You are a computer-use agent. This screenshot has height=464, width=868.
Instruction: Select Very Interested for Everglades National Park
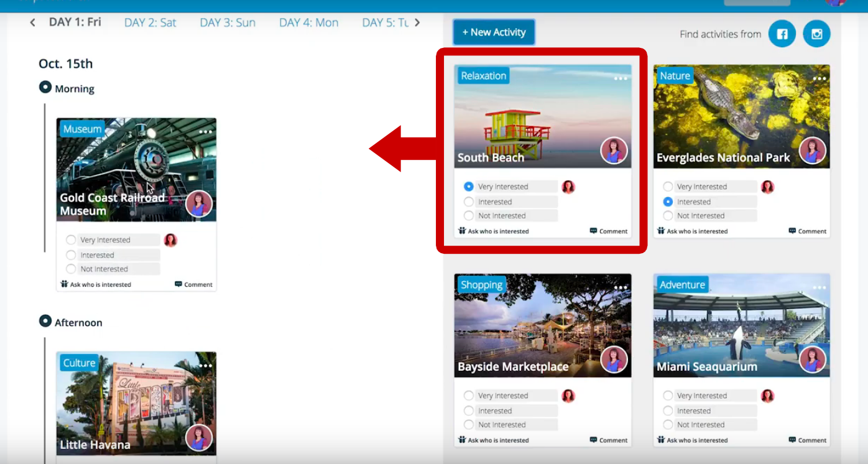point(668,187)
